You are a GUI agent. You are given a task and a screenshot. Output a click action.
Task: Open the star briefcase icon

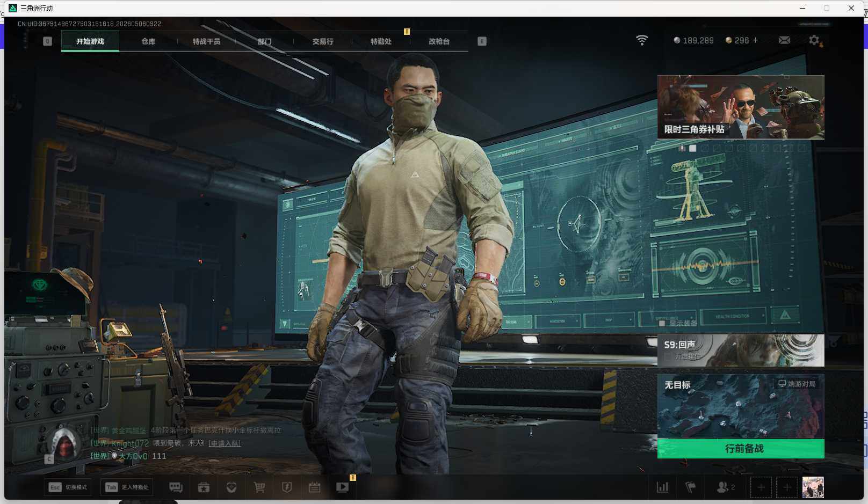click(204, 487)
